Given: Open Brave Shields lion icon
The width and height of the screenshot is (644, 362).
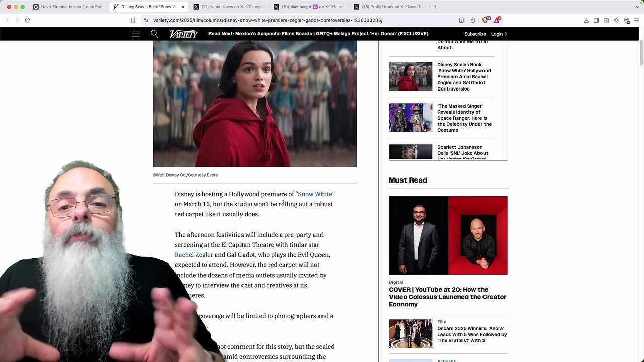Looking at the screenshot, I should coord(487,20).
